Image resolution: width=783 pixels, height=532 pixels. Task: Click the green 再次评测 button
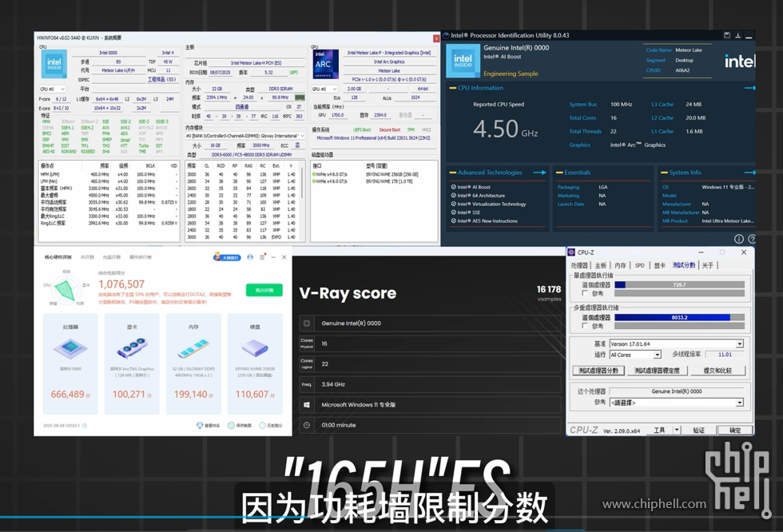click(x=264, y=290)
